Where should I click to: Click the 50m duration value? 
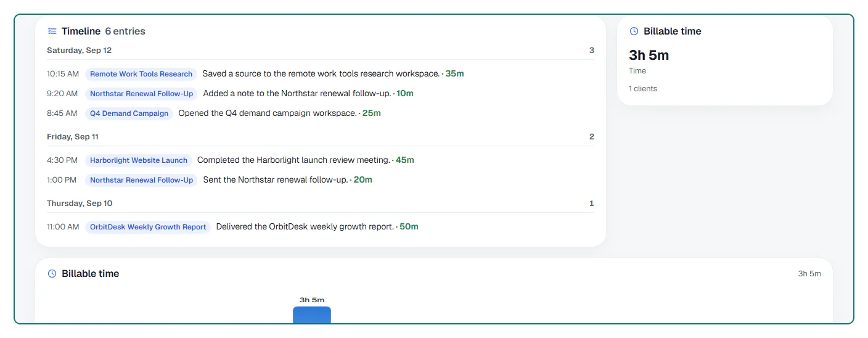pos(409,227)
